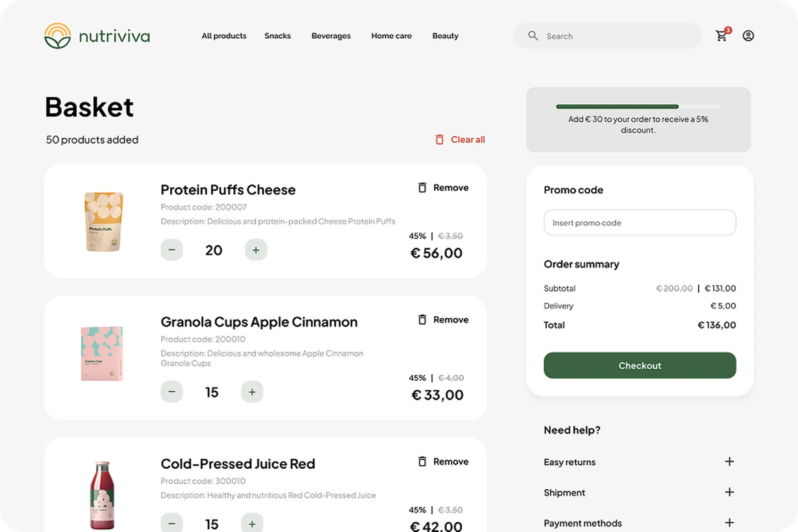Decrease Protein Puffs Cheese quantity
This screenshot has height=532, width=798.
pos(172,250)
